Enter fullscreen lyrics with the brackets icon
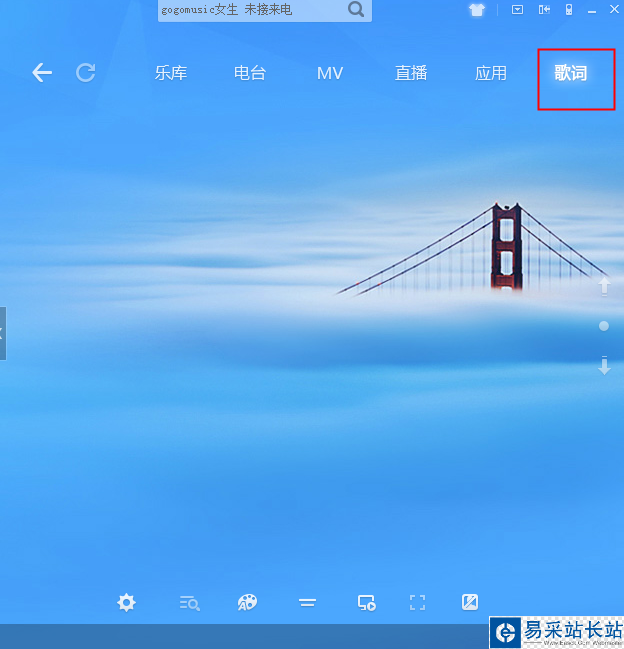The image size is (624, 649). [418, 603]
